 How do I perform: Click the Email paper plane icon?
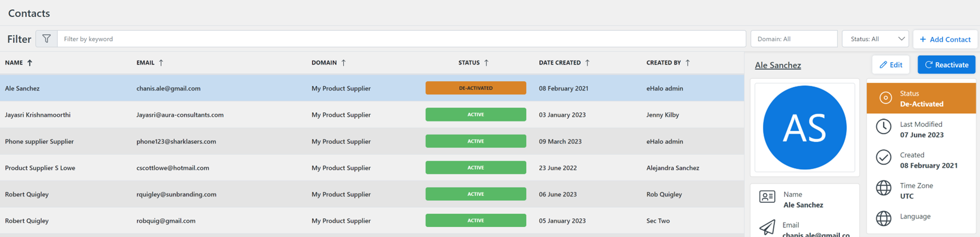pos(767,227)
